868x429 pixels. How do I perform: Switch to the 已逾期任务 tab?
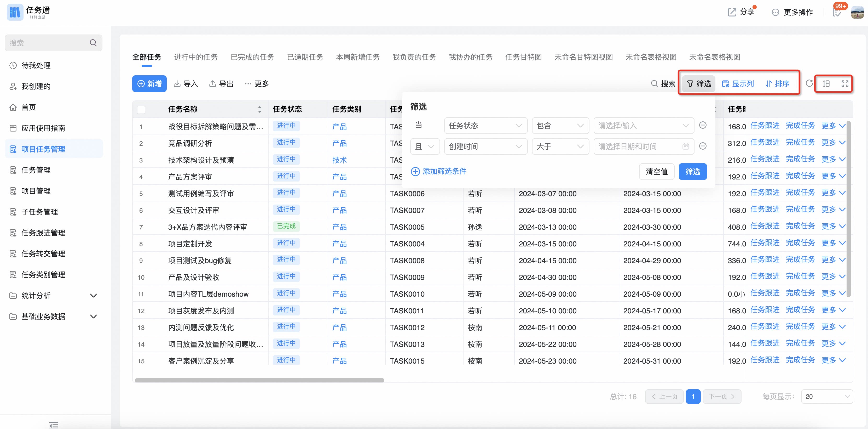(305, 57)
